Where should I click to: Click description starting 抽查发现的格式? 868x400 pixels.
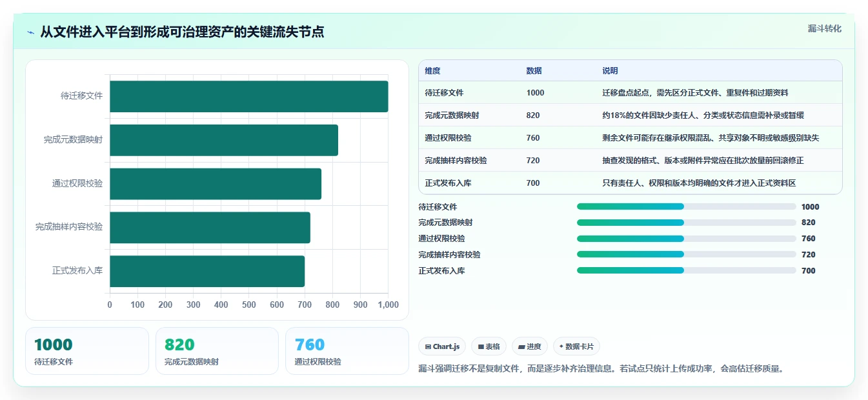[703, 161]
